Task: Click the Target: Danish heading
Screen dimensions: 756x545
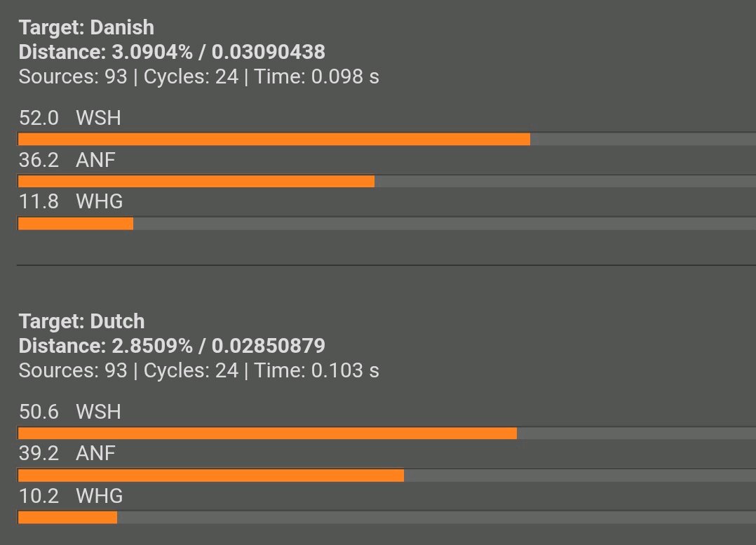Action: click(86, 27)
